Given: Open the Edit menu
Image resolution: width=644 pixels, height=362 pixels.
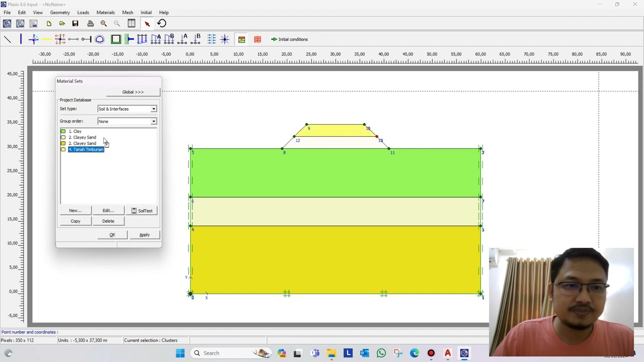Looking at the screenshot, I should point(22,13).
